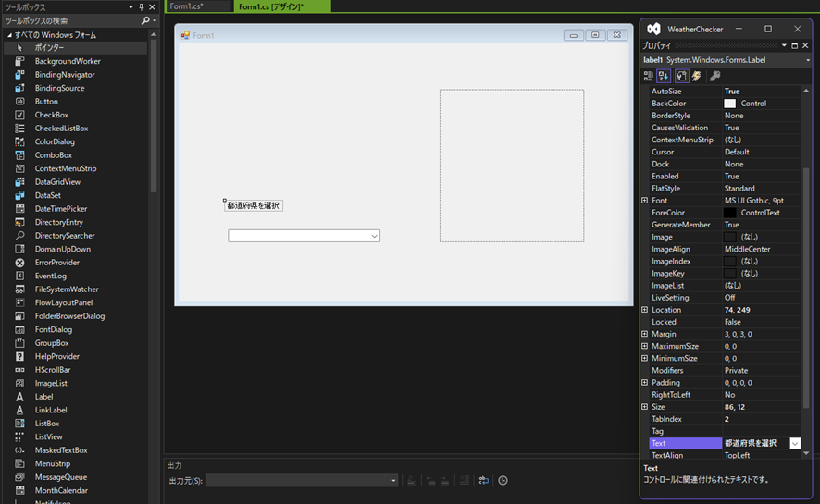Image resolution: width=820 pixels, height=504 pixels.
Task: Switch to the Form1.cs* tab
Action: coord(199,6)
